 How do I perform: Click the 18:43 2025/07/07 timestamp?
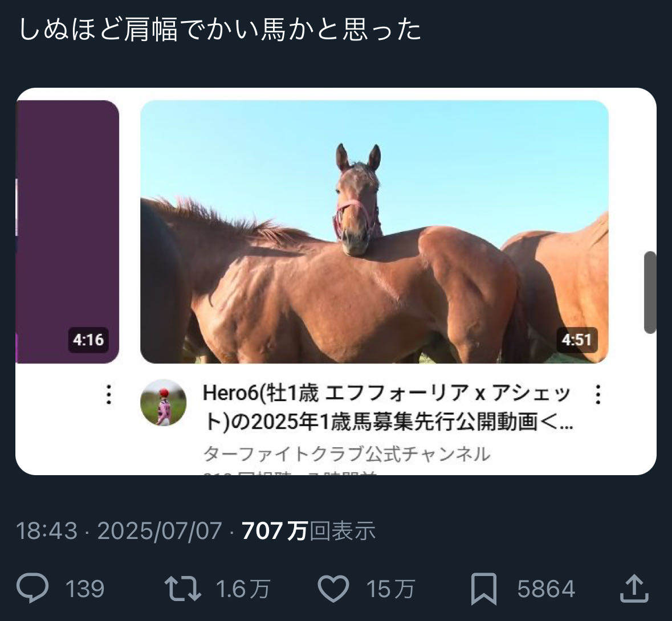click(119, 530)
